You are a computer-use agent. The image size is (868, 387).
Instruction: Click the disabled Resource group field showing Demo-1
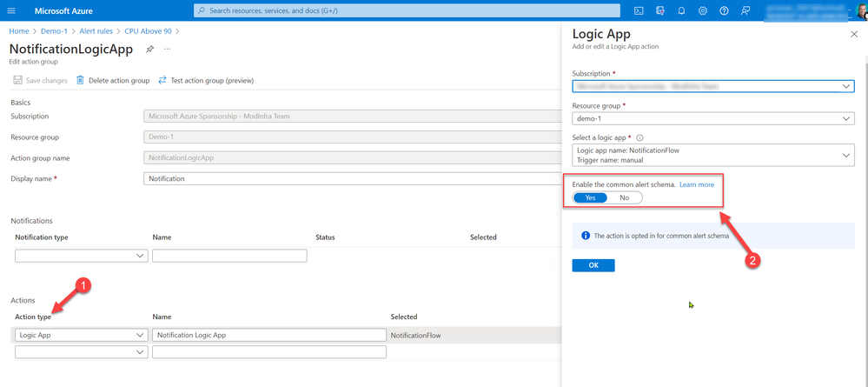pyautogui.click(x=353, y=137)
